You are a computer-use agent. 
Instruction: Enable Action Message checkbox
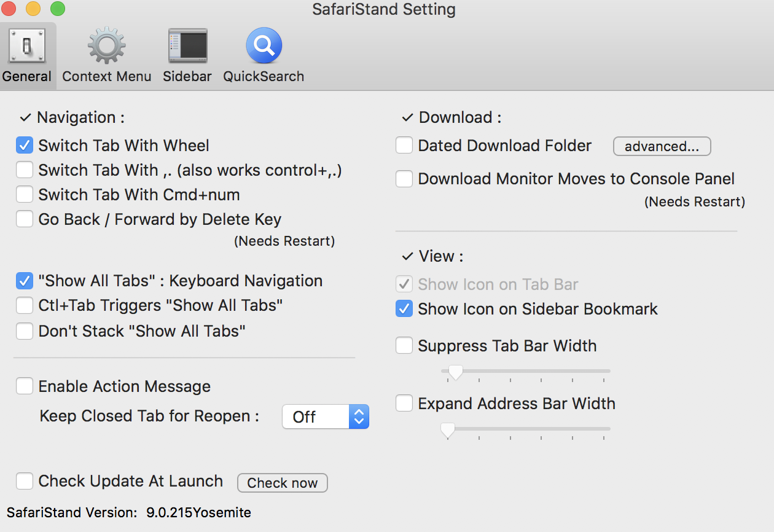(x=25, y=386)
